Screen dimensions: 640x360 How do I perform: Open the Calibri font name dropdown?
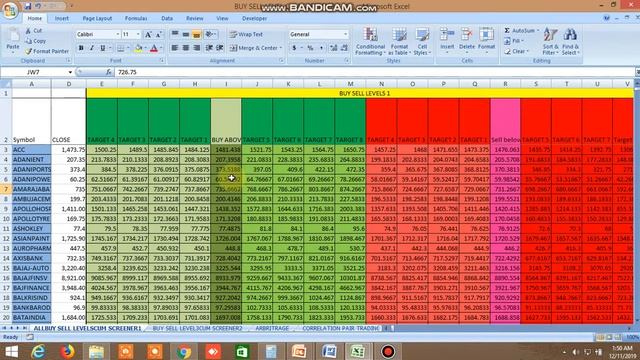pyautogui.click(x=118, y=35)
